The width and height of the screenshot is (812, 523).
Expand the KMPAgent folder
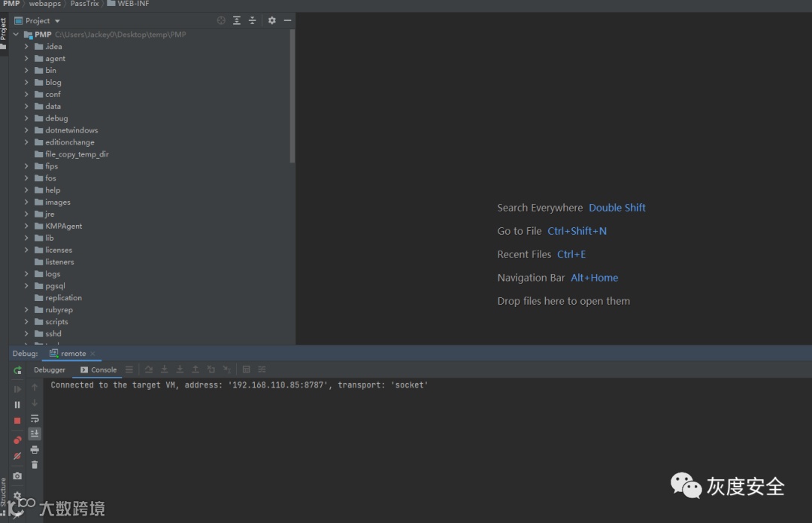(26, 226)
